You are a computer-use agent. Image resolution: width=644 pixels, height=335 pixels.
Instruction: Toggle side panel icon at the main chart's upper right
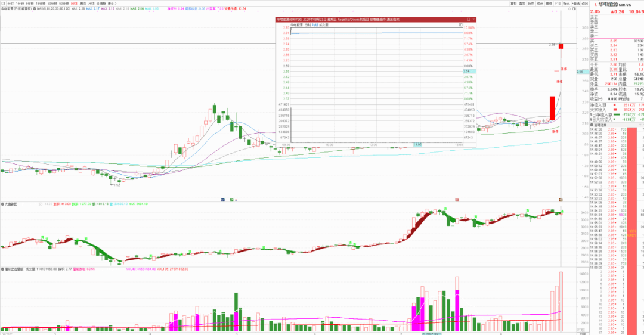(574, 8)
